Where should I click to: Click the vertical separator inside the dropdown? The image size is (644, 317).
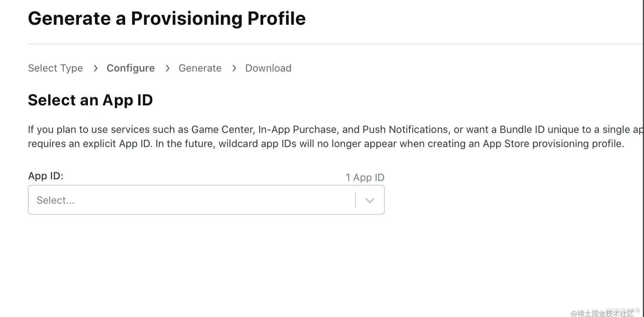pyautogui.click(x=355, y=200)
